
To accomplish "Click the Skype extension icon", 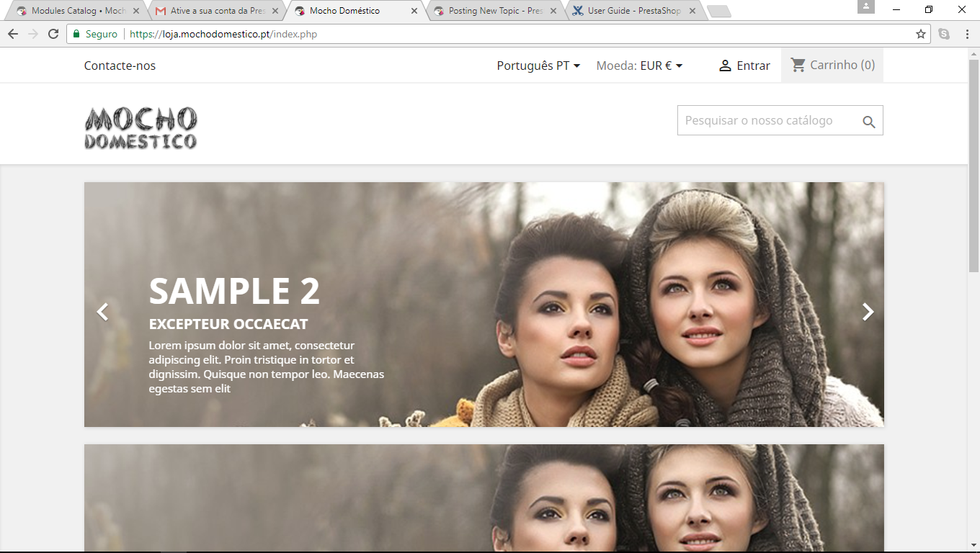I will click(x=944, y=34).
